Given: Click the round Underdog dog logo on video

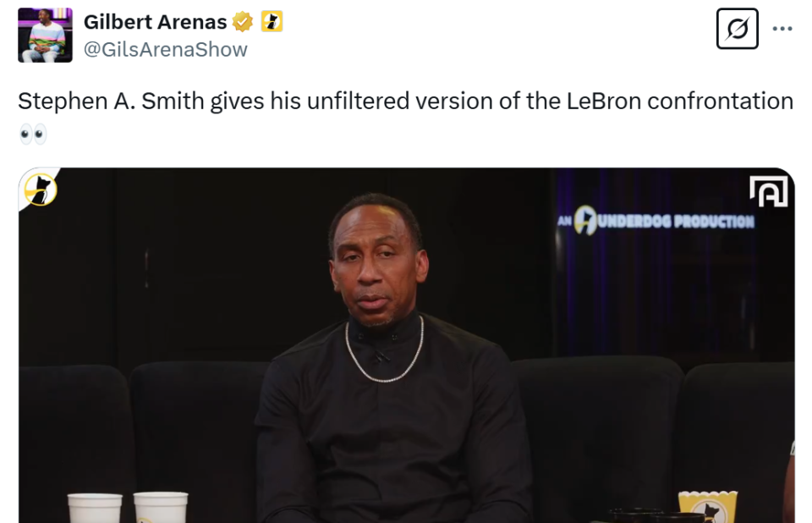Looking at the screenshot, I should click(x=41, y=190).
